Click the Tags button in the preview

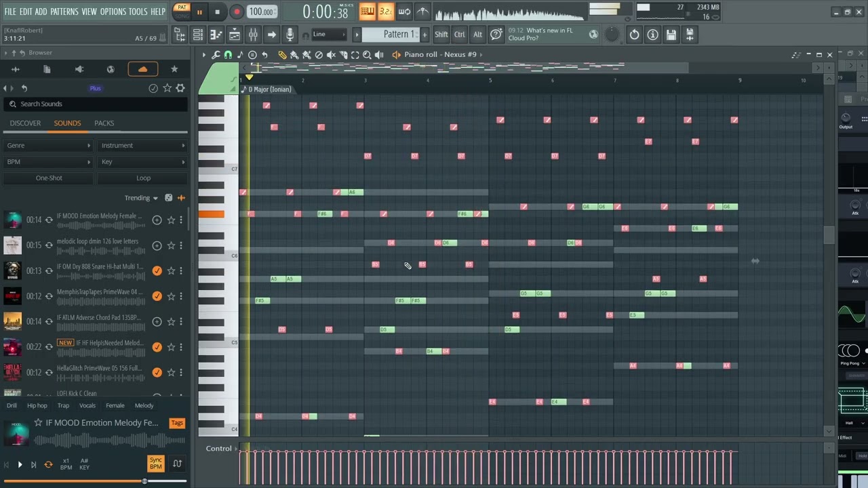[x=177, y=423]
